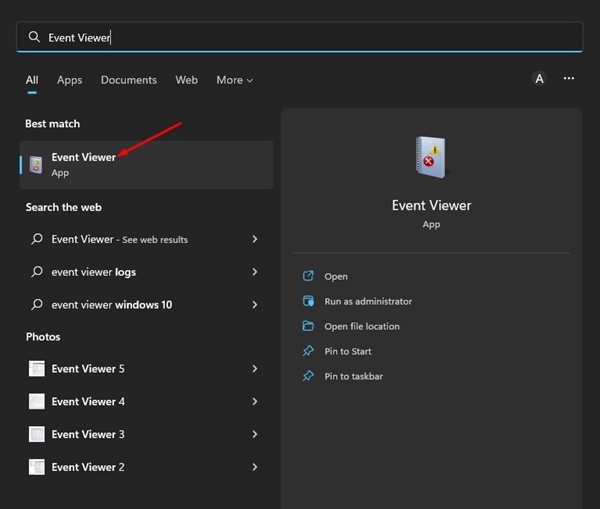Click the Open action icon
Image resolution: width=600 pixels, height=509 pixels.
point(308,276)
